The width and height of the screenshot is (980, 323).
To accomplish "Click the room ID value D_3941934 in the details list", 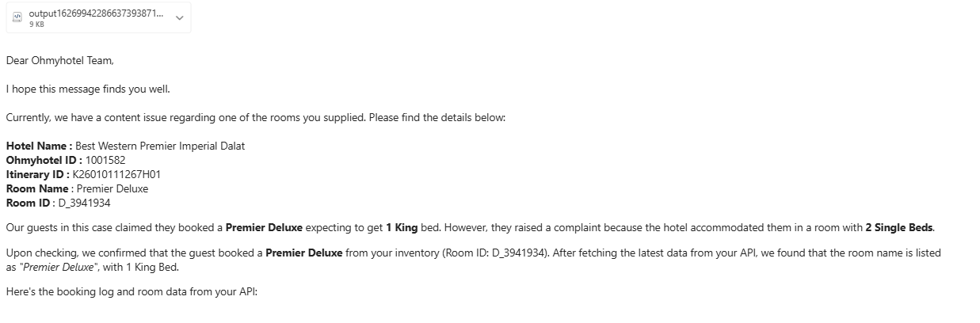I will pos(84,203).
